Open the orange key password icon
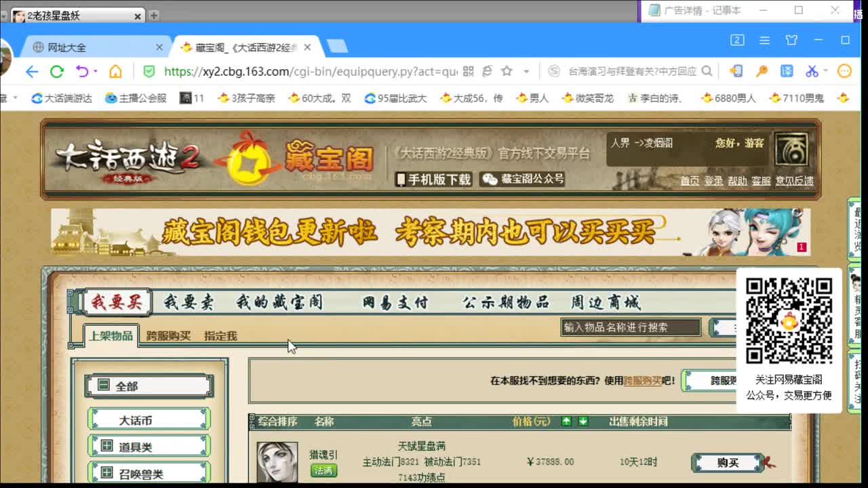This screenshot has width=868, height=488. click(762, 71)
